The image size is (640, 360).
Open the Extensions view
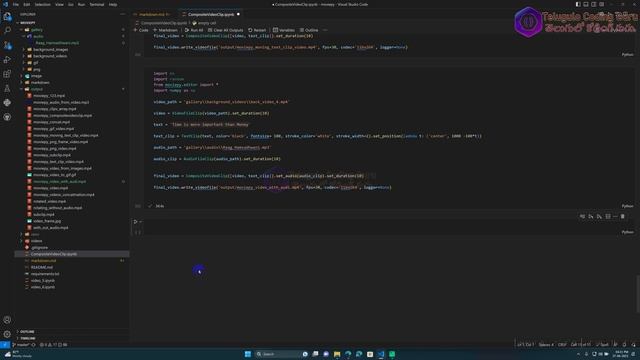pos(7,74)
